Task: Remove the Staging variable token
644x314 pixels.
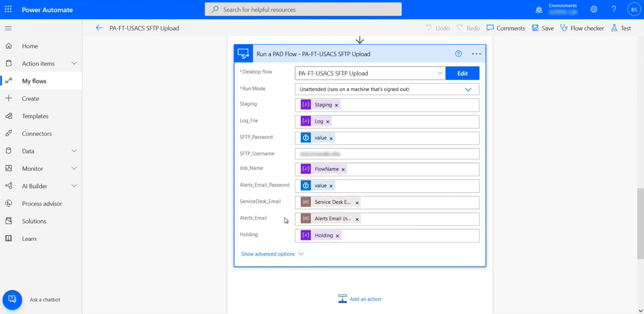Action: 337,105
